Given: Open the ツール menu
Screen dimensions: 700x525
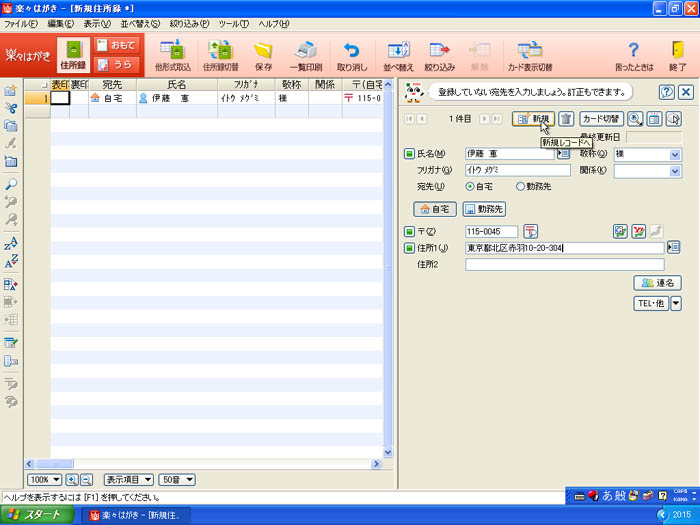Looking at the screenshot, I should click(234, 24).
